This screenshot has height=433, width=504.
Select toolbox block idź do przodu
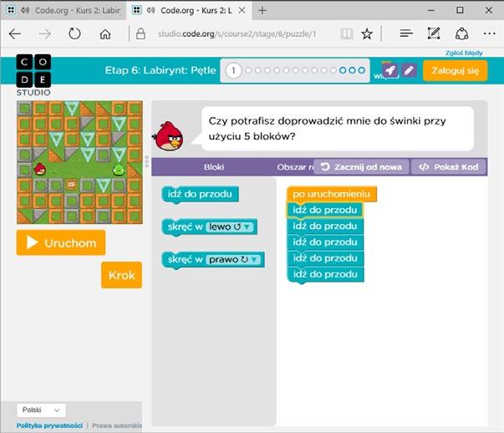click(x=200, y=194)
